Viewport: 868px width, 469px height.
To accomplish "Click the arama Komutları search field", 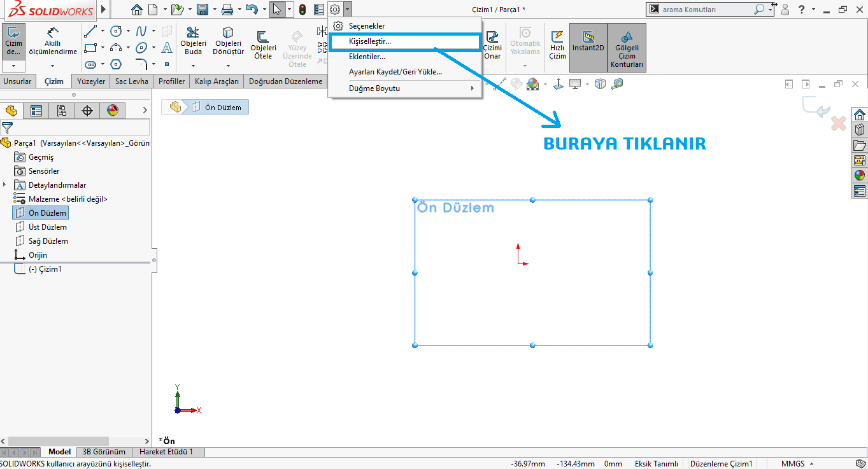I will click(x=706, y=10).
